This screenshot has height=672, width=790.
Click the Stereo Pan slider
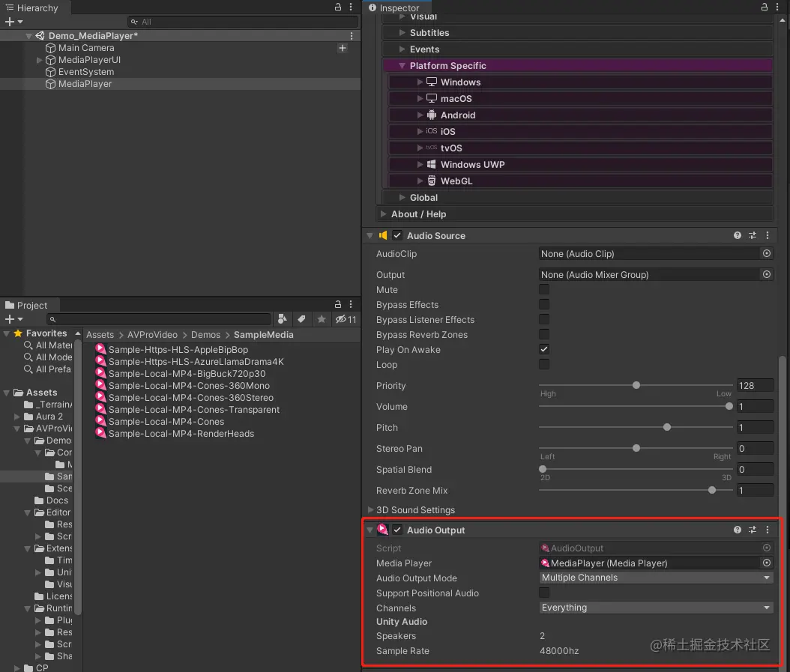(636, 448)
